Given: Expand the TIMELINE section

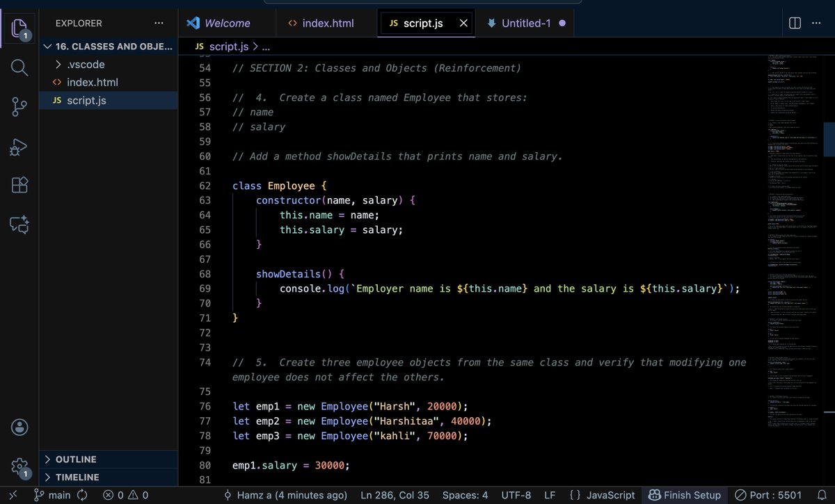Looking at the screenshot, I should pos(108,477).
